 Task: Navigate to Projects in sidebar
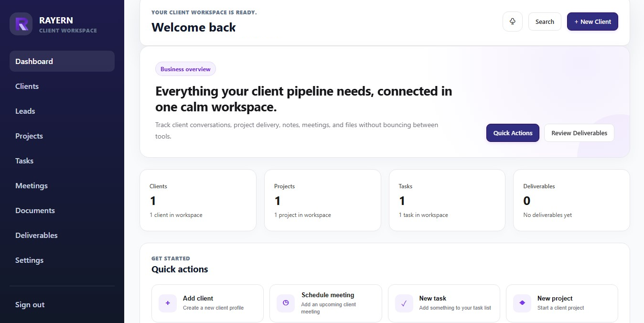pos(62,136)
